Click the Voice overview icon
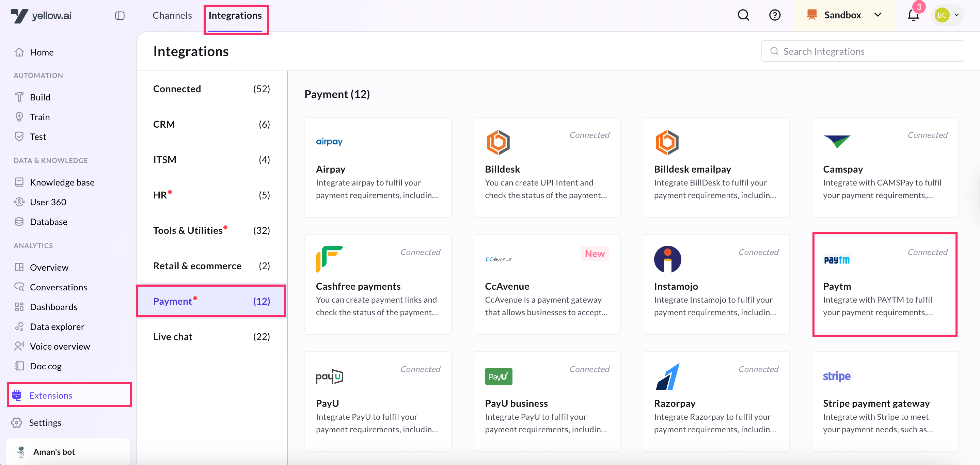980x465 pixels. pos(19,347)
